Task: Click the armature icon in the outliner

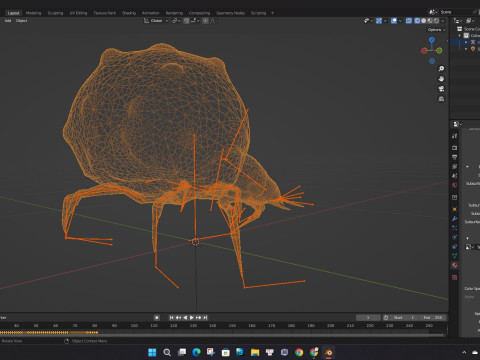Action: pos(473,42)
